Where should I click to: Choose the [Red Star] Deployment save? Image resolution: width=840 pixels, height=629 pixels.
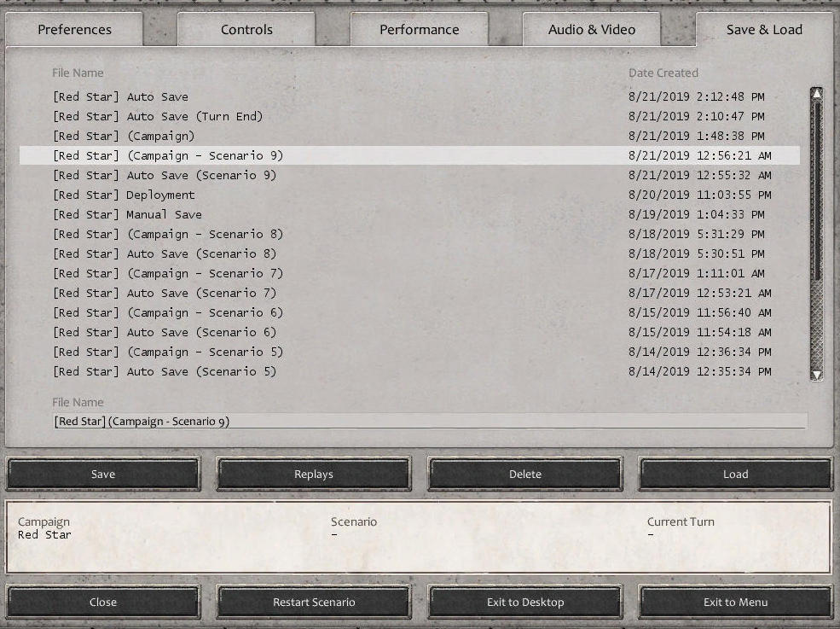[124, 195]
